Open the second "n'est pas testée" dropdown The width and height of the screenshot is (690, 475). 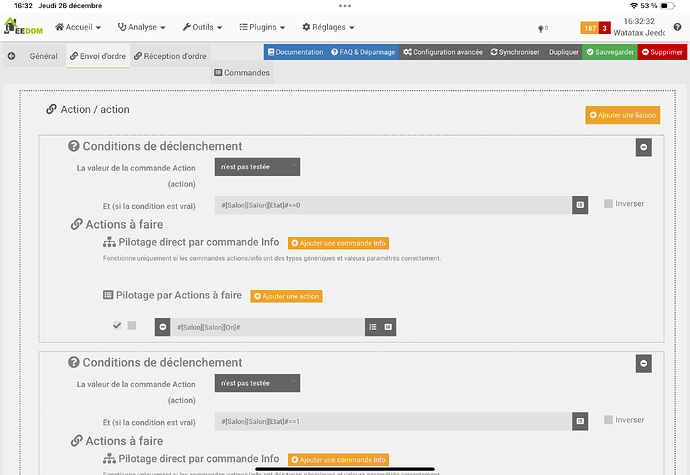(257, 383)
